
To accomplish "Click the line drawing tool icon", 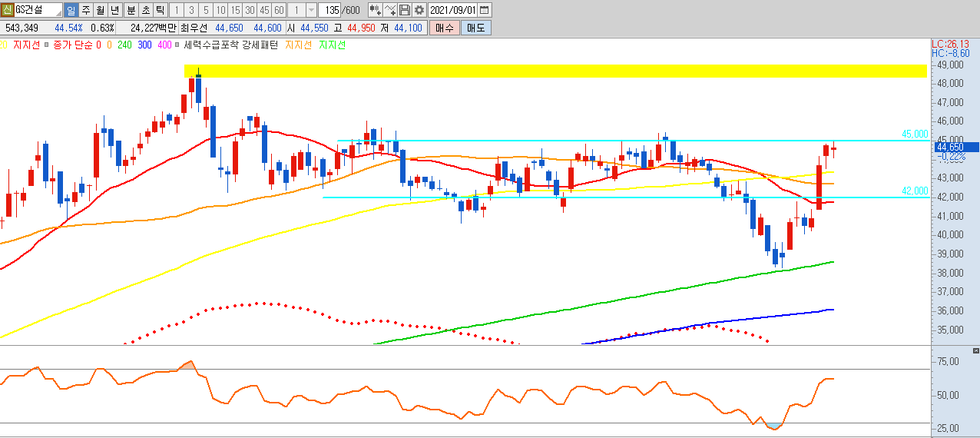I will click(x=390, y=10).
